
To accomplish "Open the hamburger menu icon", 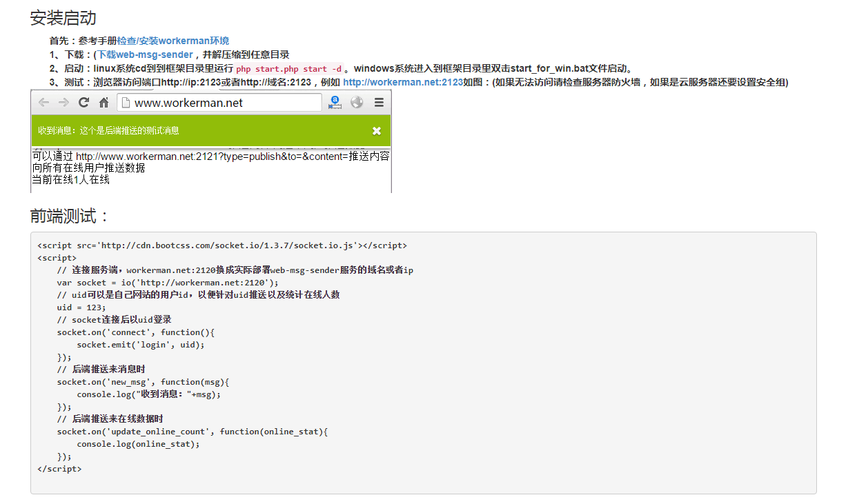I will point(378,102).
